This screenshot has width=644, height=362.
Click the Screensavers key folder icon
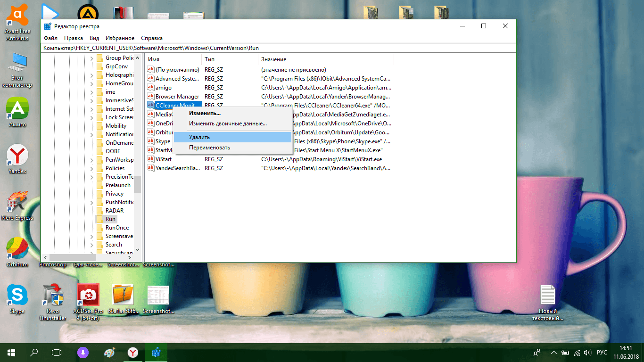[x=99, y=236]
